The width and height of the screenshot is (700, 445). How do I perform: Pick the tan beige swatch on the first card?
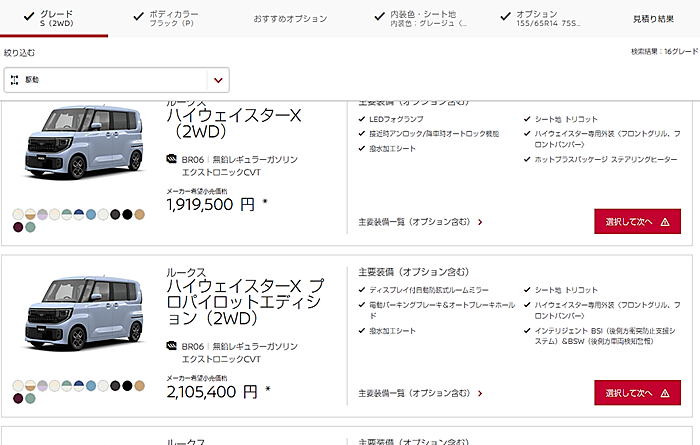coord(140,214)
